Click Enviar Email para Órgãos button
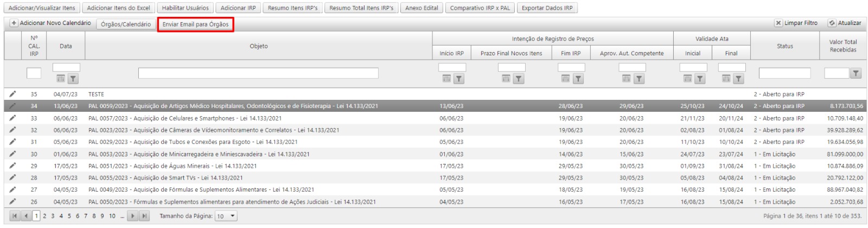This screenshot has width=868, height=228. click(x=195, y=24)
